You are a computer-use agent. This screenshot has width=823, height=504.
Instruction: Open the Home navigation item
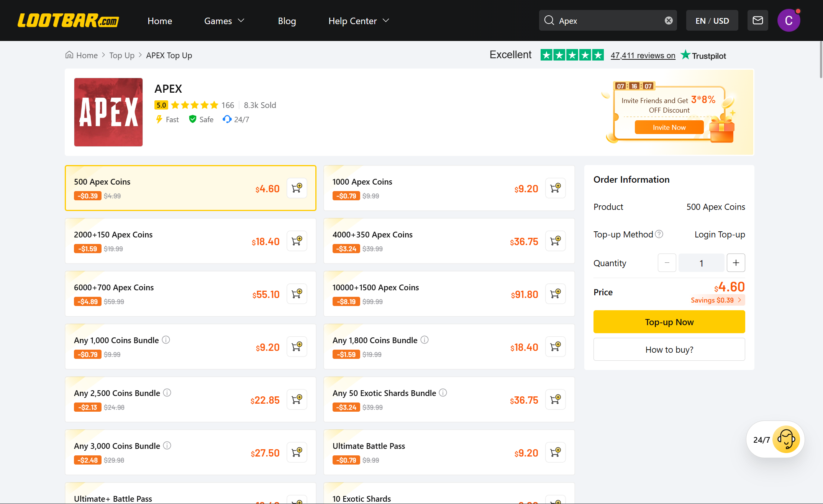click(160, 21)
